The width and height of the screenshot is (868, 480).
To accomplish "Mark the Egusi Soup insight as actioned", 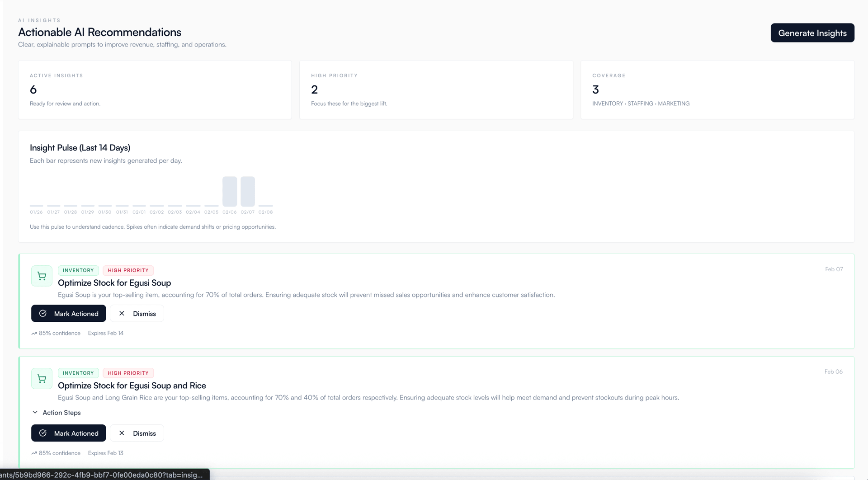I will [68, 313].
